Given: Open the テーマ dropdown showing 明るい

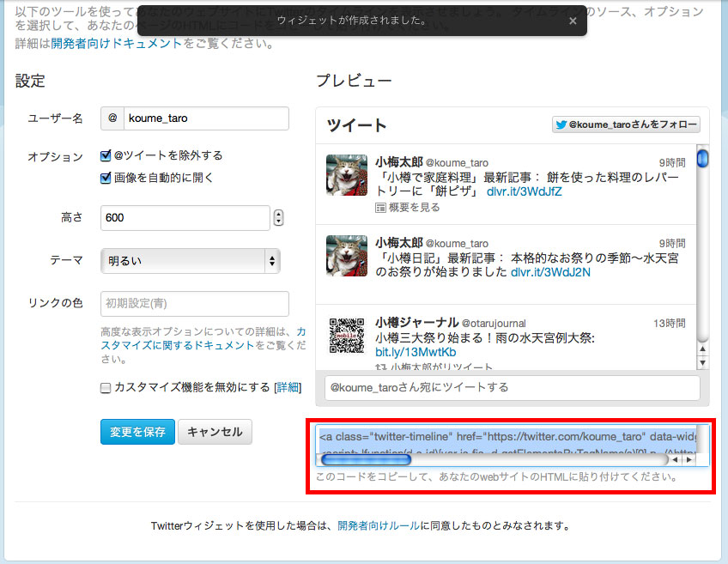Looking at the screenshot, I should (190, 260).
